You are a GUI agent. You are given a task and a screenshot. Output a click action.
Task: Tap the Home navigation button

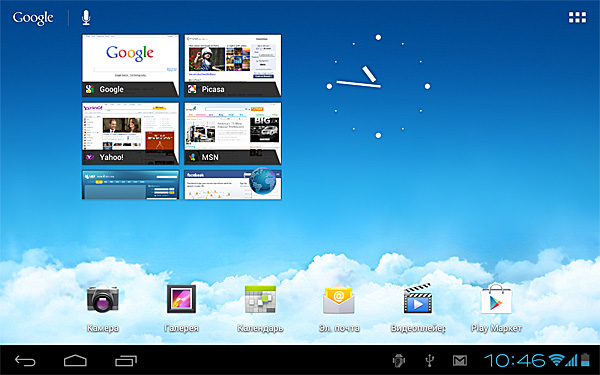pyautogui.click(x=75, y=360)
